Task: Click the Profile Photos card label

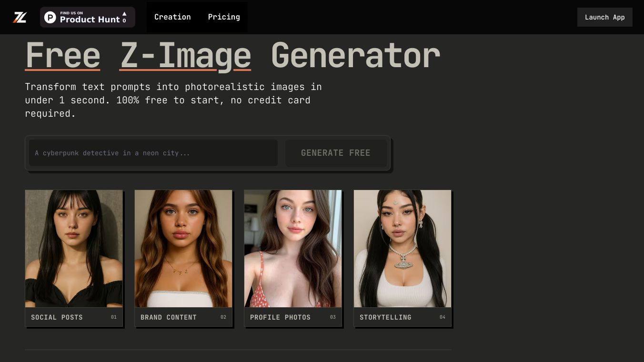Action: coord(280,317)
